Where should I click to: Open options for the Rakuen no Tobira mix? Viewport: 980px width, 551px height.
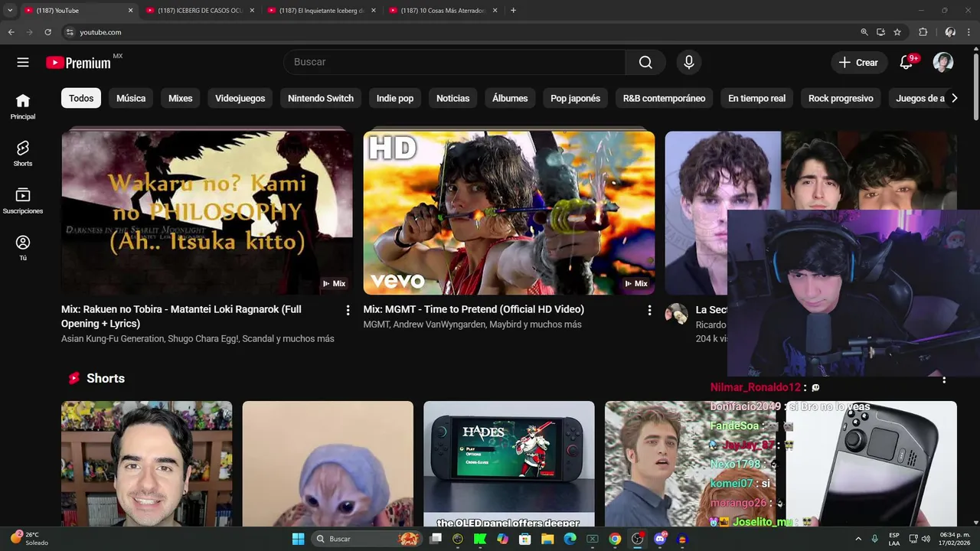[x=348, y=310]
